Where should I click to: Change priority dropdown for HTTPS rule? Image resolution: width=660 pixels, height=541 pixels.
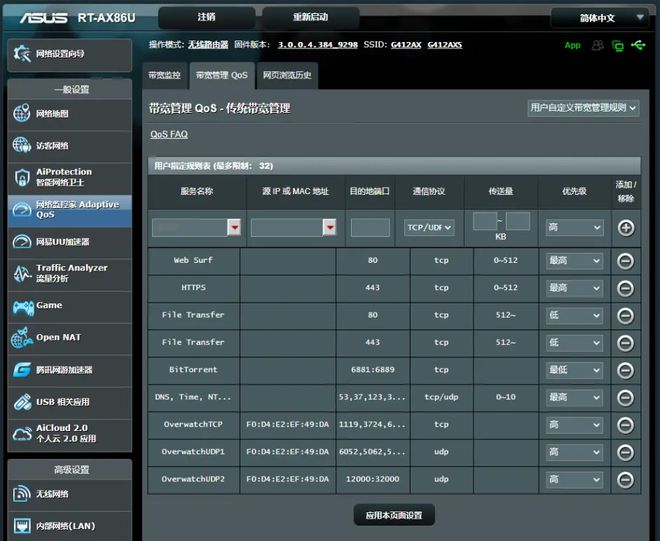(574, 288)
